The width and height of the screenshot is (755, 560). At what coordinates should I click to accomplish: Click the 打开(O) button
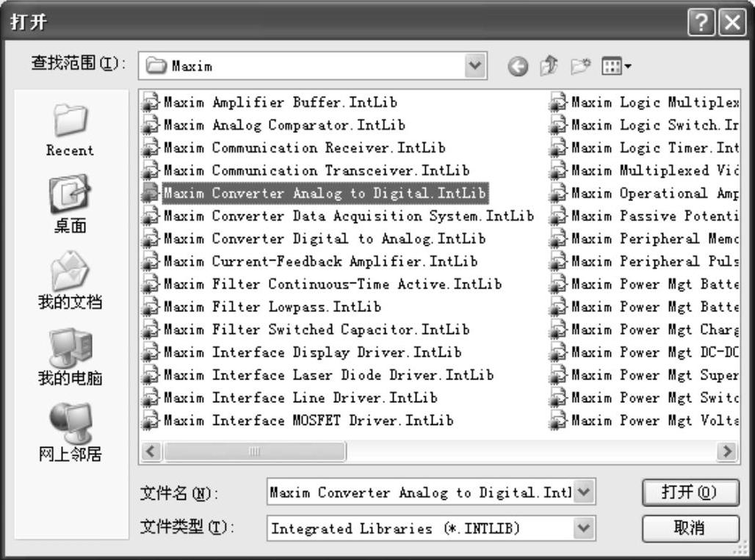click(x=690, y=492)
